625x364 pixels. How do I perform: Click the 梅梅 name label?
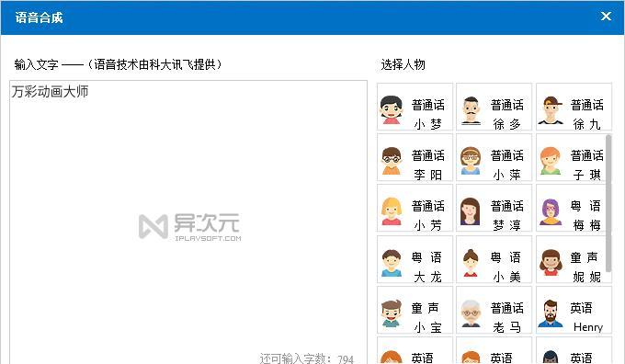pyautogui.click(x=586, y=225)
